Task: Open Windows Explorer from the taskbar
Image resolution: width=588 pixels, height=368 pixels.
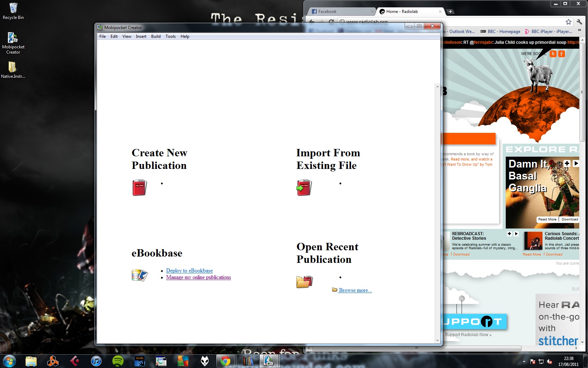Action: (31, 361)
